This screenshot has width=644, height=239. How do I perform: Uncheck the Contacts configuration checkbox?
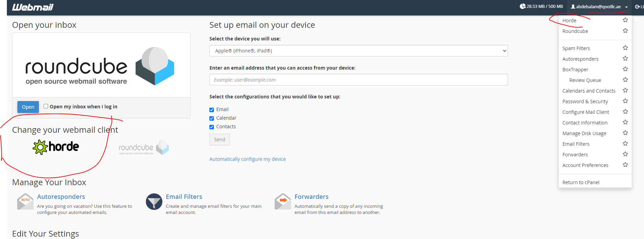click(x=212, y=127)
